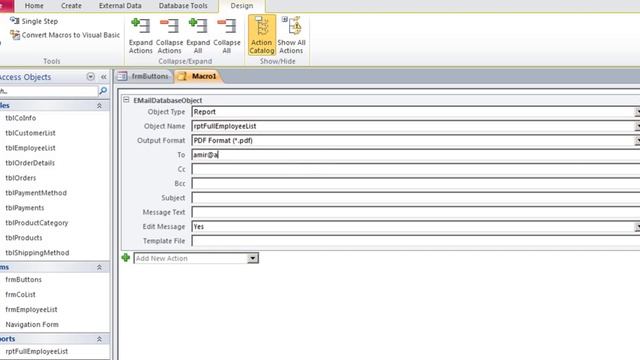Image resolution: width=640 pixels, height=360 pixels.
Task: Collapse the EMailDatabaseObject action
Action: click(x=126, y=100)
